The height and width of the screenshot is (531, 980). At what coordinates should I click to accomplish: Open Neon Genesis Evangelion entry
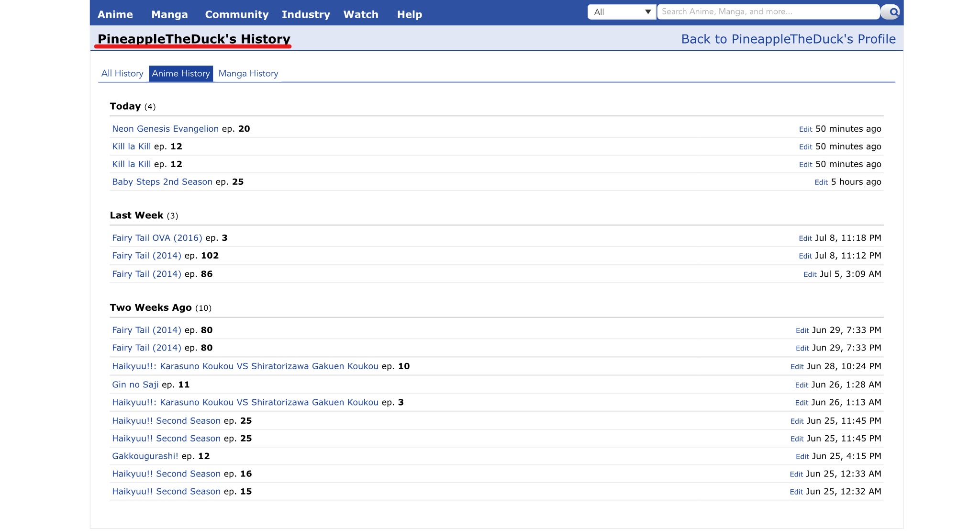(x=165, y=129)
